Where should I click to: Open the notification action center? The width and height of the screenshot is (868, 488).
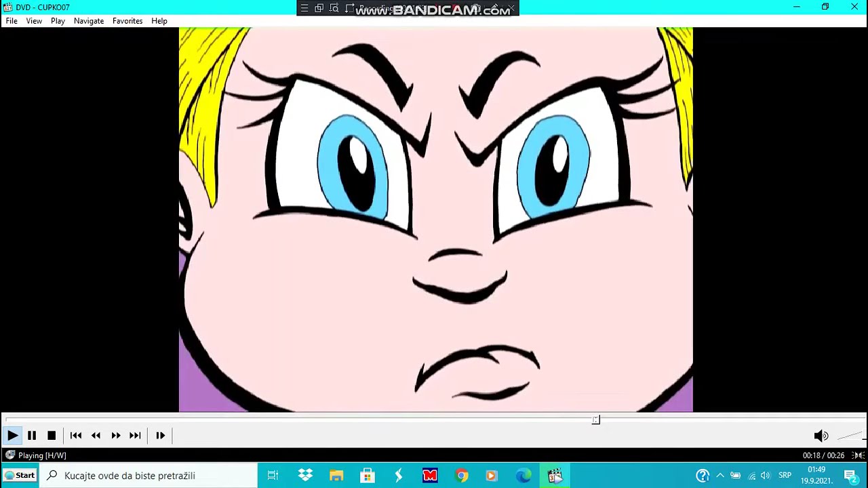(x=851, y=476)
